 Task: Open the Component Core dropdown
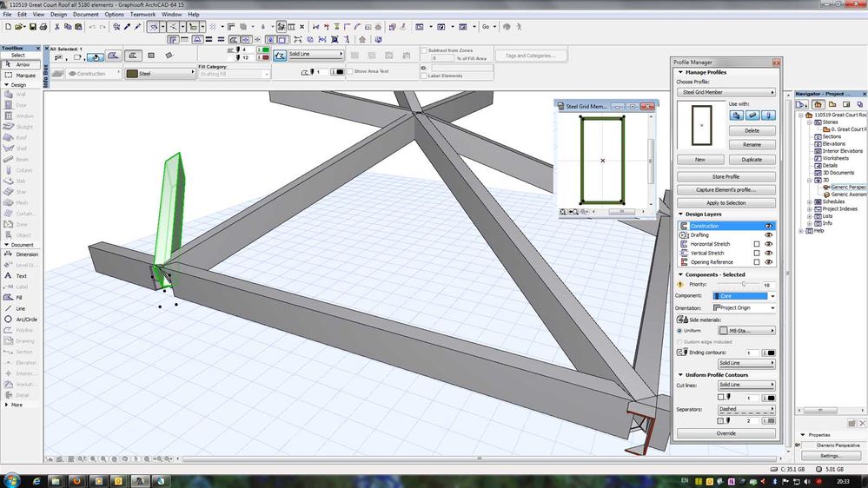745,296
